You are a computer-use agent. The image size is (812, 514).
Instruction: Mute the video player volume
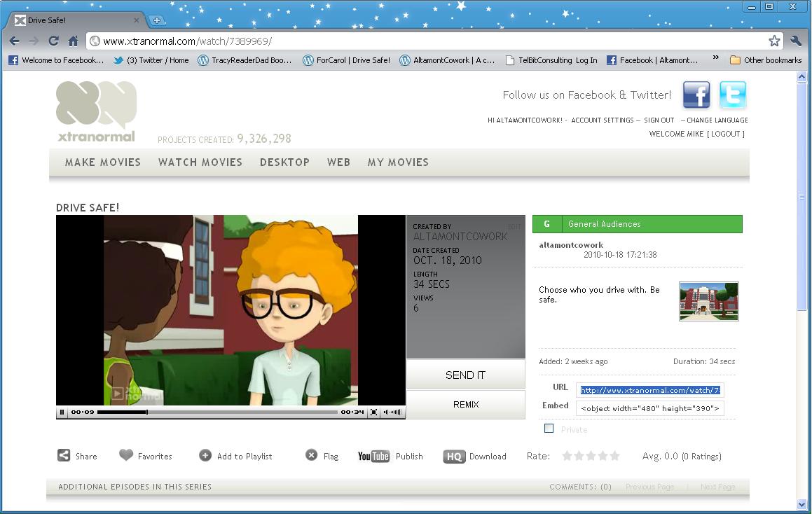pos(387,412)
